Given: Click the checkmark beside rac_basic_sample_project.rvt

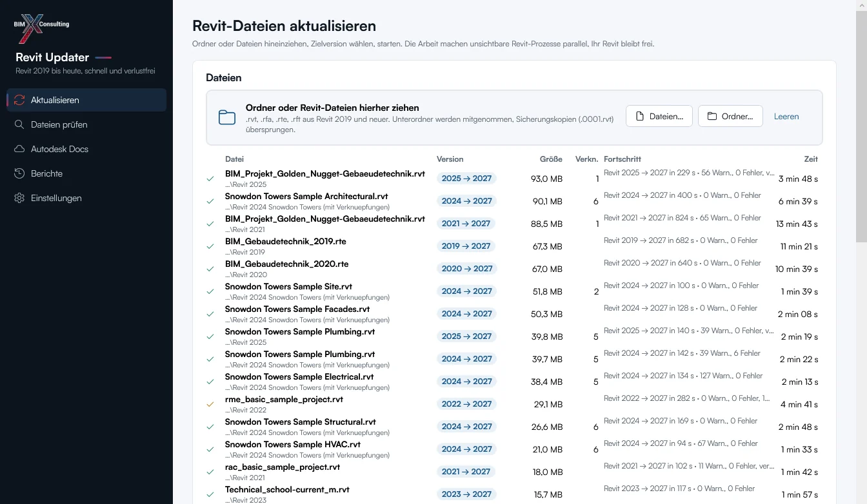Looking at the screenshot, I should tap(210, 472).
